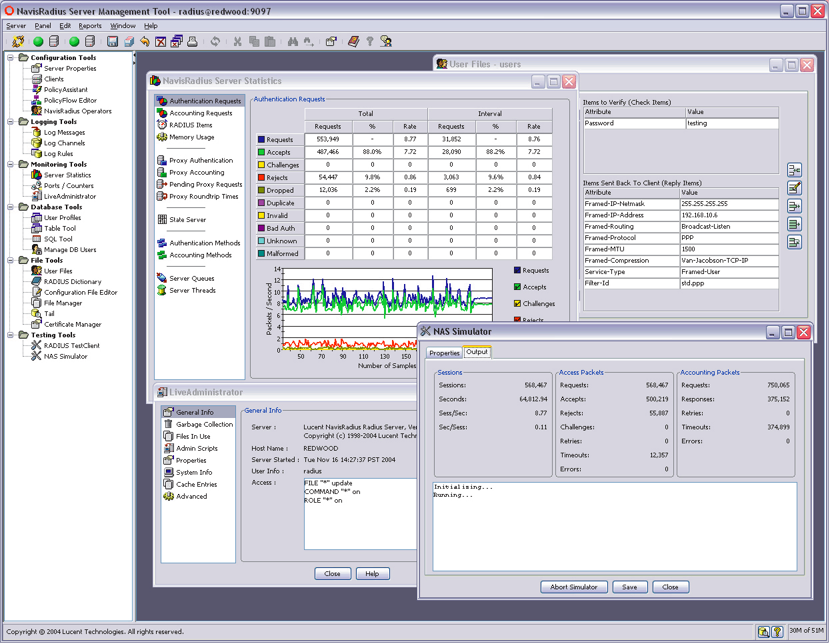Open Certificate Manager in the sidebar

pos(73,325)
